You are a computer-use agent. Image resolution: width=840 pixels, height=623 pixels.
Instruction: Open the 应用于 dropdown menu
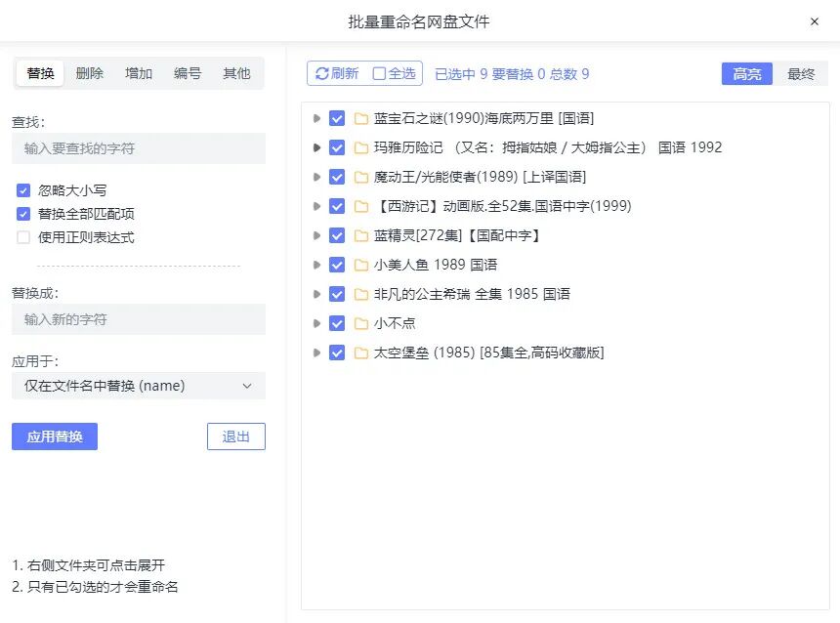tap(138, 386)
